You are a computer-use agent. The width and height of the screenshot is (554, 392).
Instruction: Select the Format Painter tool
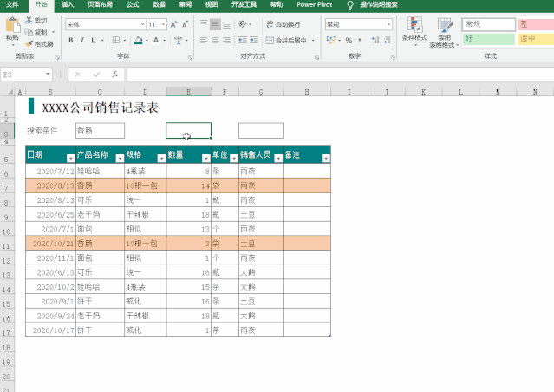pos(39,44)
